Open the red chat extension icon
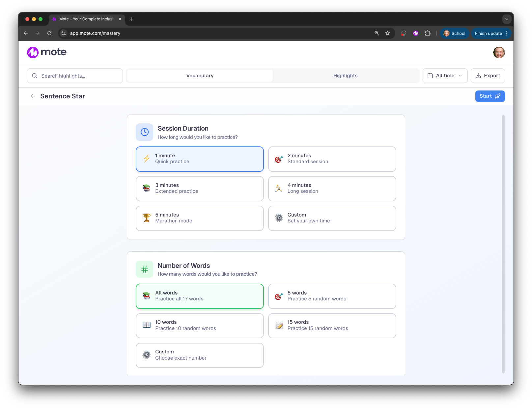The width and height of the screenshot is (532, 409). click(x=404, y=33)
